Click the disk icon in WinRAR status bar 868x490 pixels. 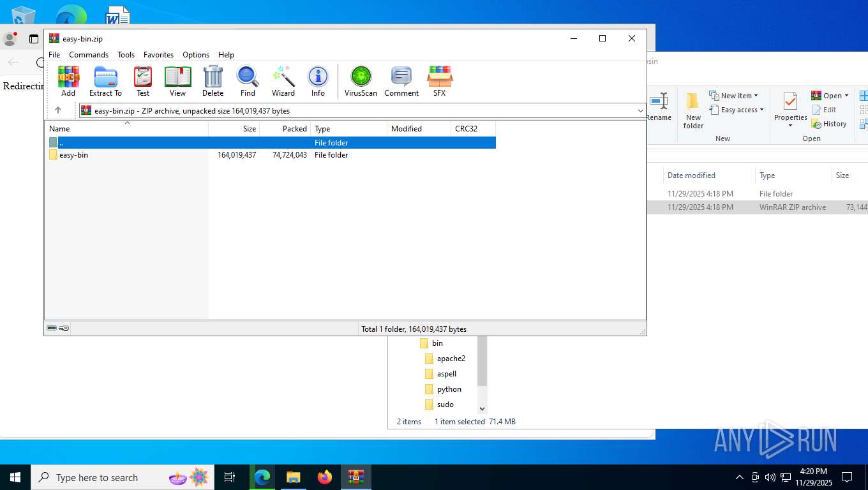click(52, 328)
